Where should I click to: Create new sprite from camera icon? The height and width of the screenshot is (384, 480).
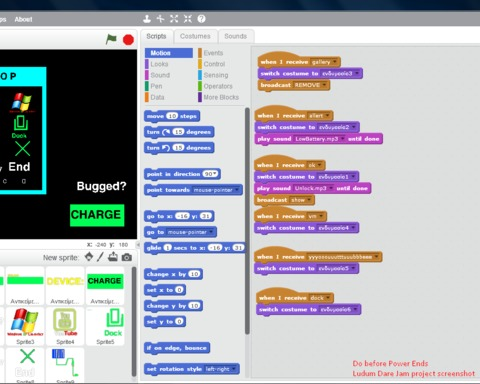pyautogui.click(x=127, y=257)
